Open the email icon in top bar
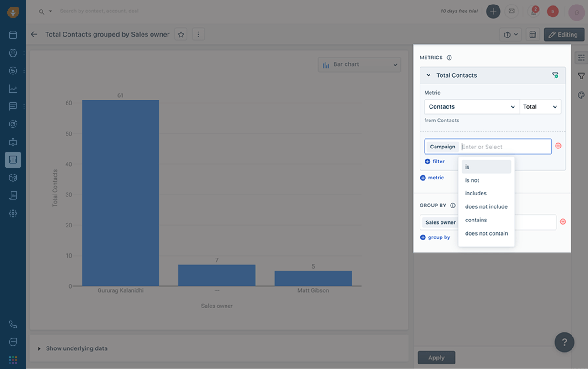This screenshot has height=369, width=588. pos(512,11)
